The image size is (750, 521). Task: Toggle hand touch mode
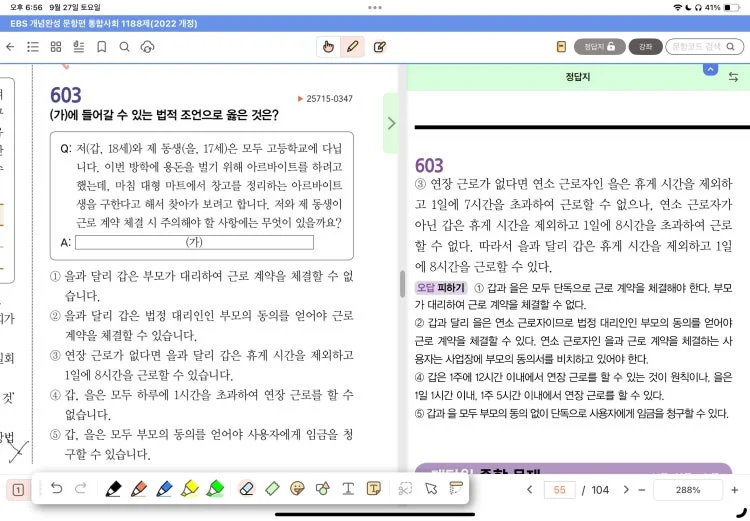(328, 46)
